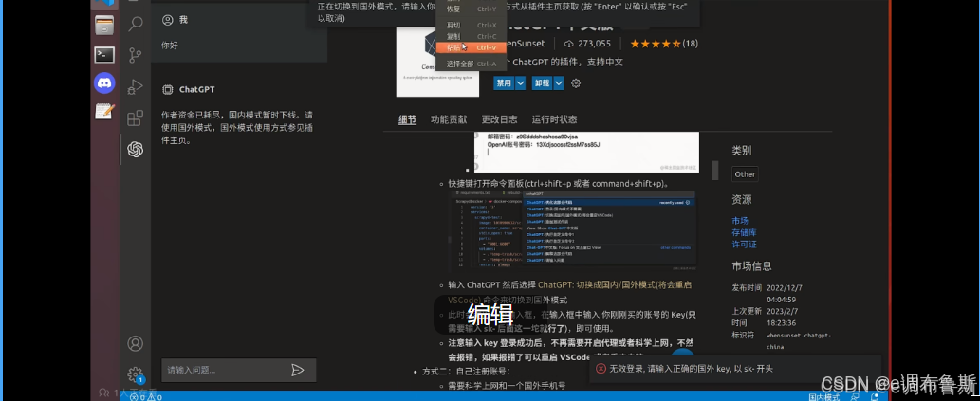Open the 存储库 resource link
Viewport: 980px width, 401px height.
click(x=745, y=232)
